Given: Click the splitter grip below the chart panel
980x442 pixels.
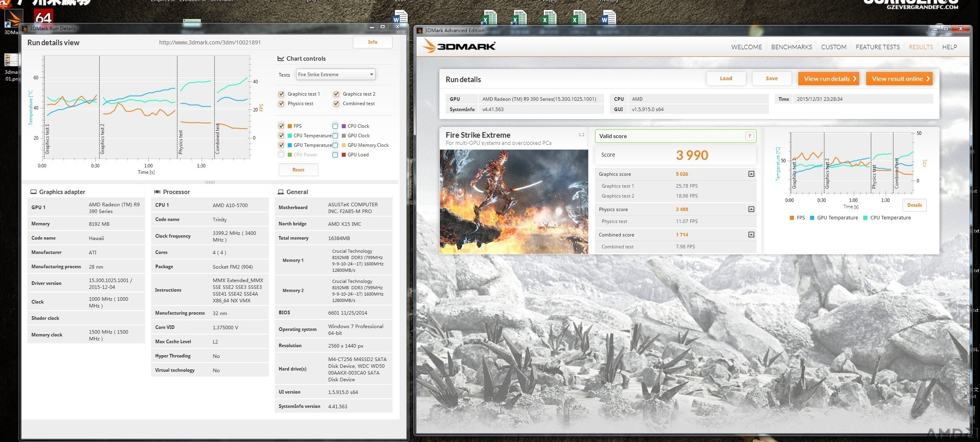Looking at the screenshot, I should point(210,182).
